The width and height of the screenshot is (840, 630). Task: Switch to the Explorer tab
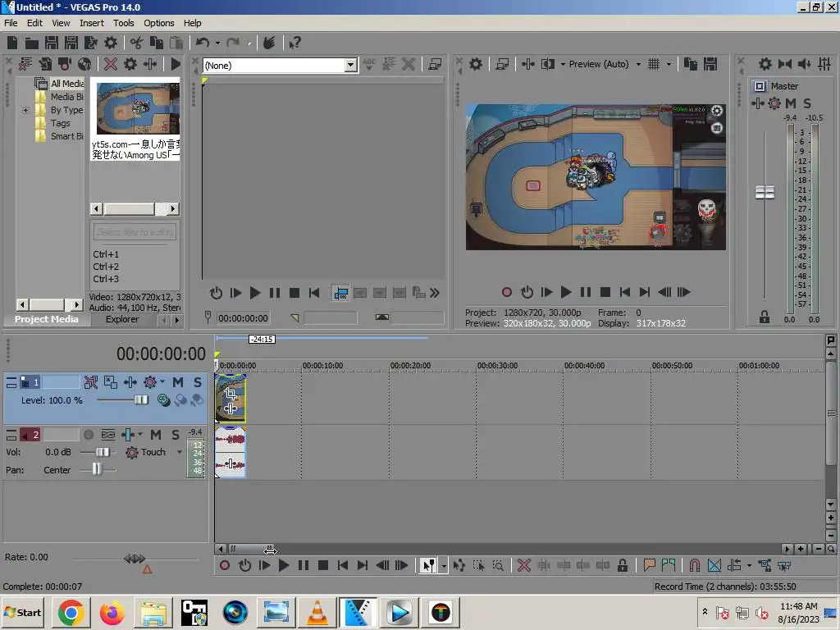(122, 319)
